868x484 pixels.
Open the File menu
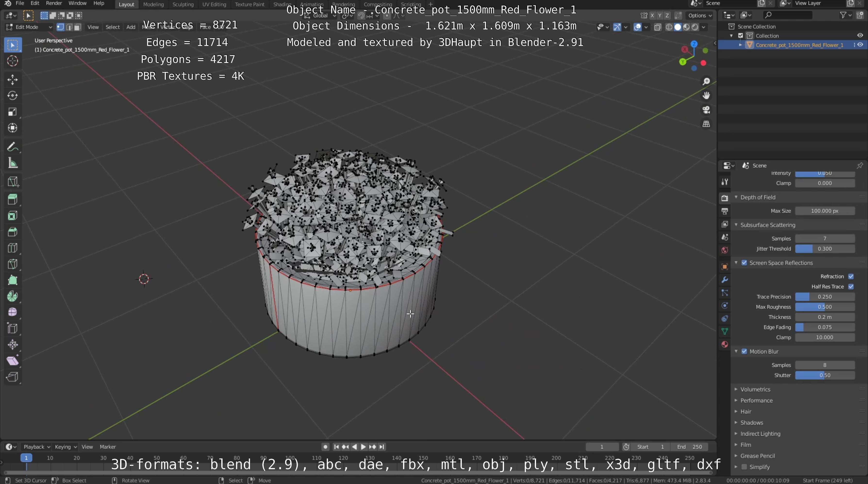tap(20, 3)
